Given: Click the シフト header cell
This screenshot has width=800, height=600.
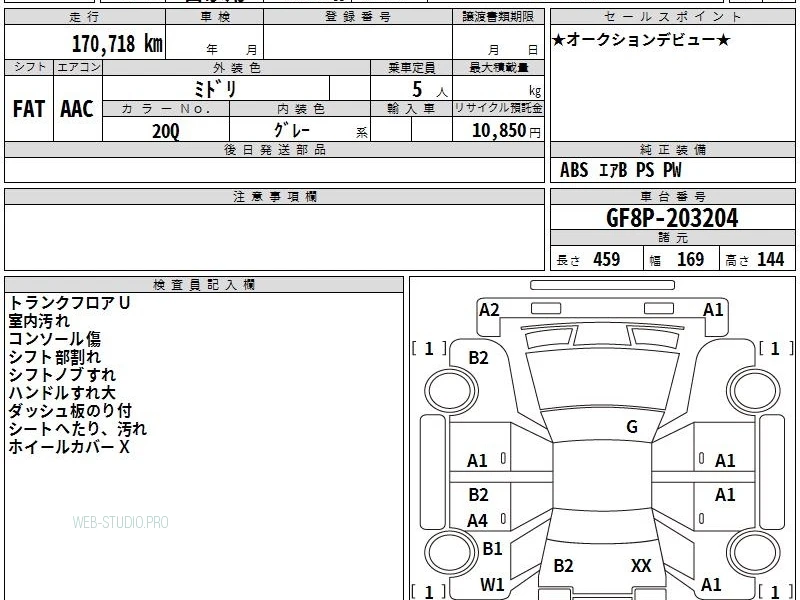Looking at the screenshot, I should tap(29, 67).
